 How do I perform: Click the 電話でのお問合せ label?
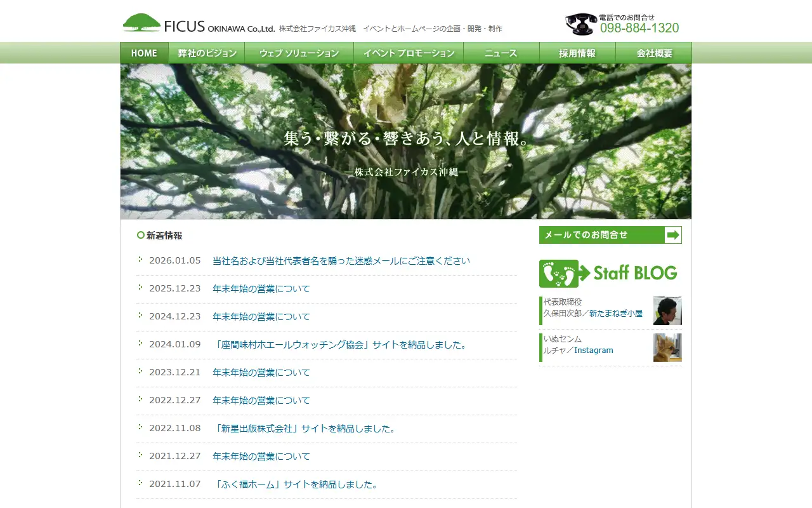(x=627, y=17)
